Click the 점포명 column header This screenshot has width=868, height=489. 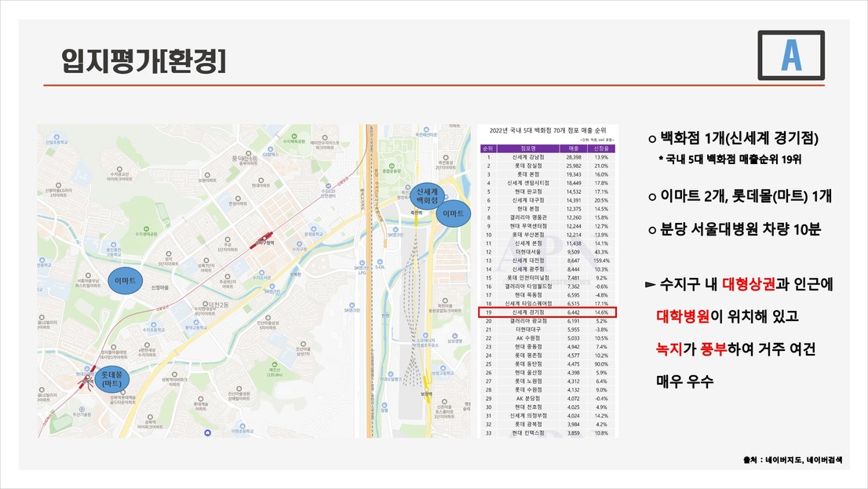pyautogui.click(x=528, y=148)
